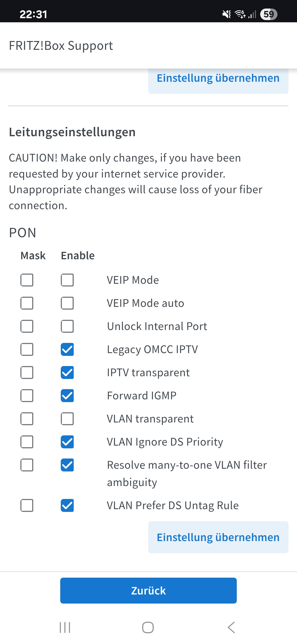Tap the Android home button icon
This screenshot has width=297, height=644.
(x=148, y=627)
